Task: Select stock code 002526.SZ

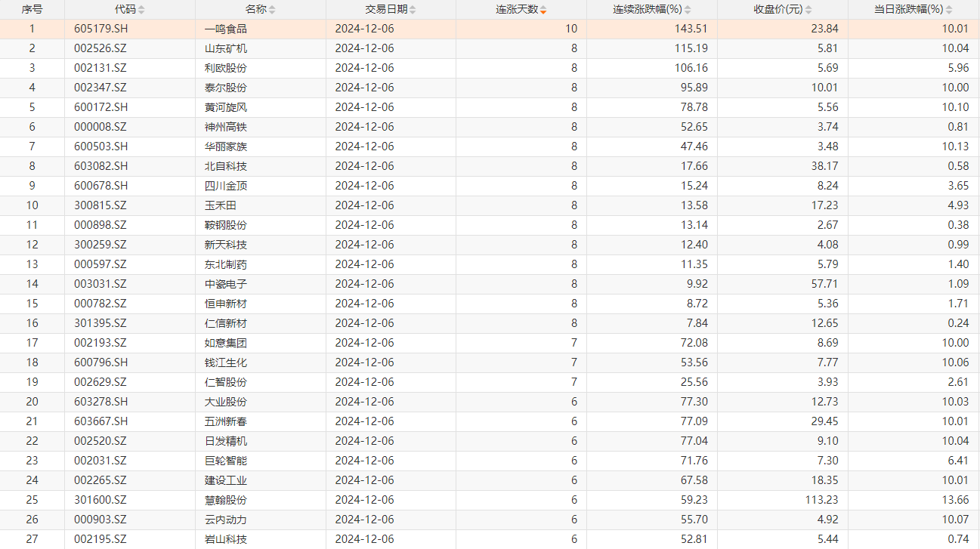Action: 100,49
